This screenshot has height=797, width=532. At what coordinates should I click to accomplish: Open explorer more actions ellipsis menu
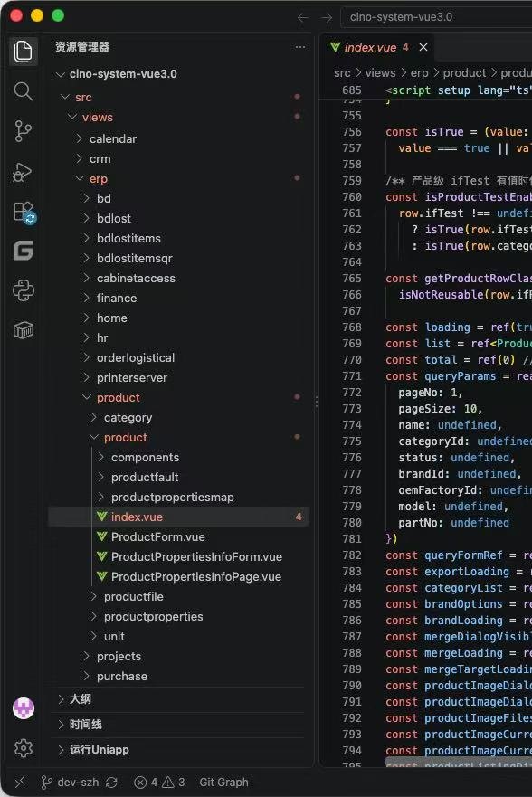coord(300,47)
